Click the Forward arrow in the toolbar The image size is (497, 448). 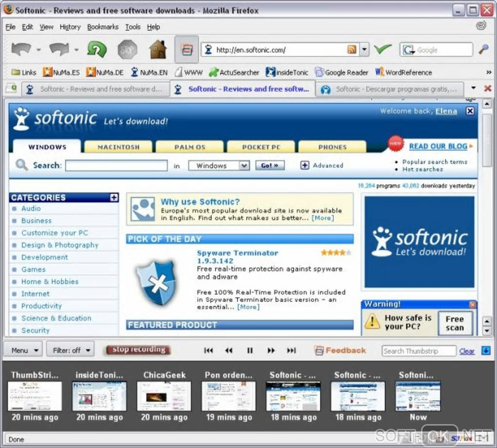pyautogui.click(x=59, y=49)
